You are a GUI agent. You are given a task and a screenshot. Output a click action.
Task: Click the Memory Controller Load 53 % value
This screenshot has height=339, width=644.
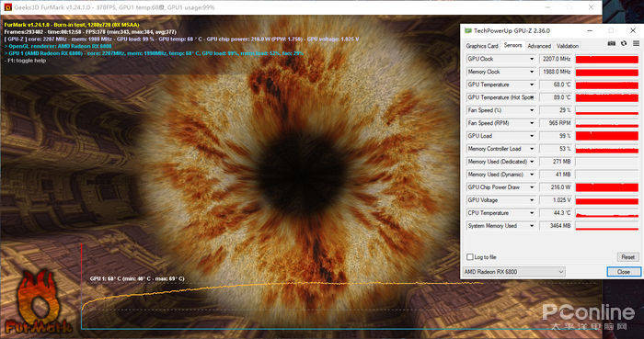coord(556,149)
